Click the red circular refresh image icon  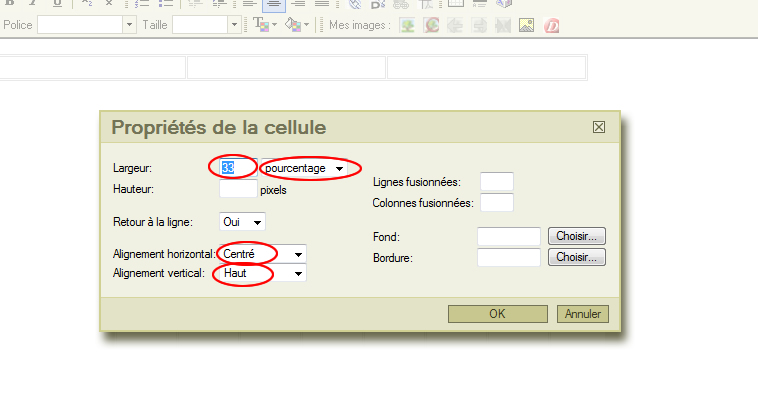(x=431, y=25)
